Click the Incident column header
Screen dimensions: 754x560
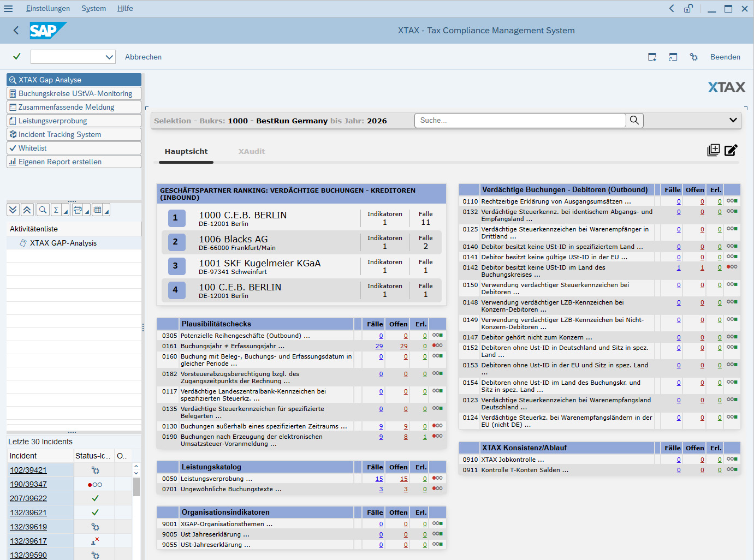(40, 456)
